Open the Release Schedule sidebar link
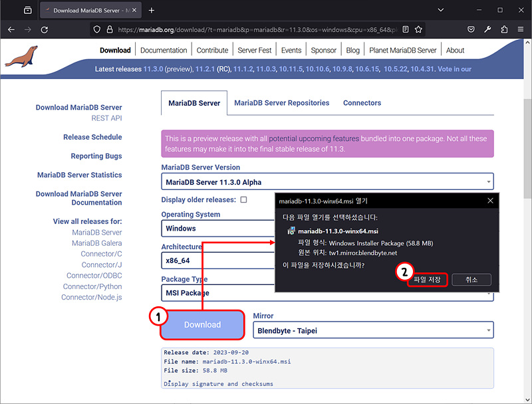The image size is (532, 404). pyautogui.click(x=92, y=137)
